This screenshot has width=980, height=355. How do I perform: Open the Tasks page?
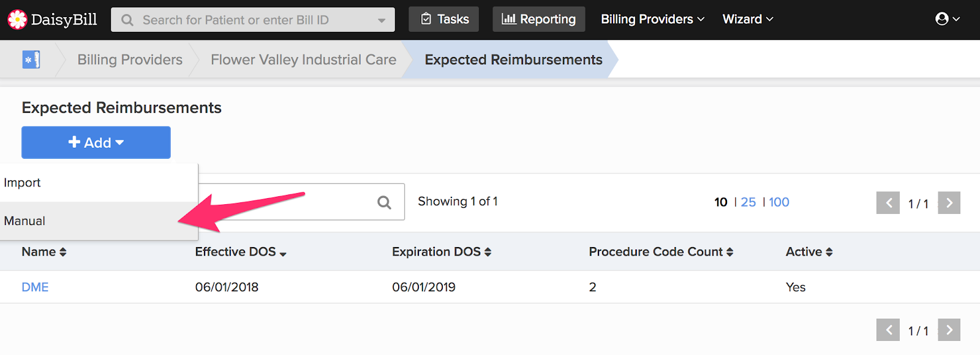coord(443,19)
